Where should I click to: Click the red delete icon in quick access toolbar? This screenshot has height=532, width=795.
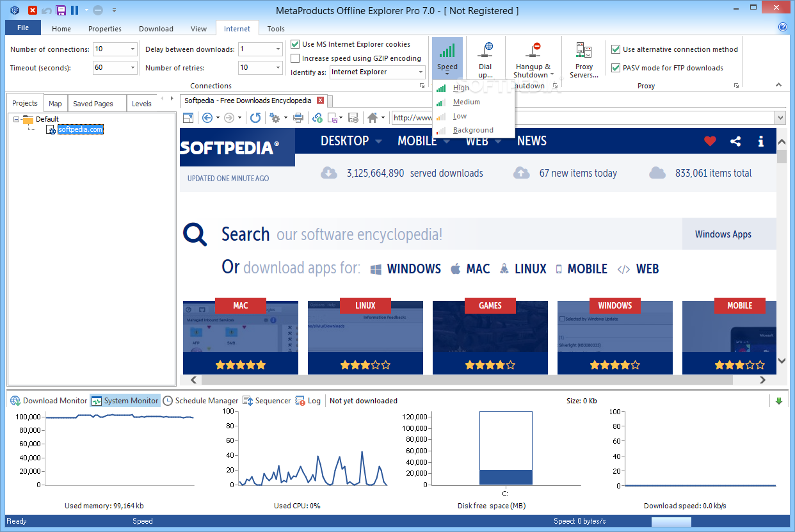pos(33,10)
